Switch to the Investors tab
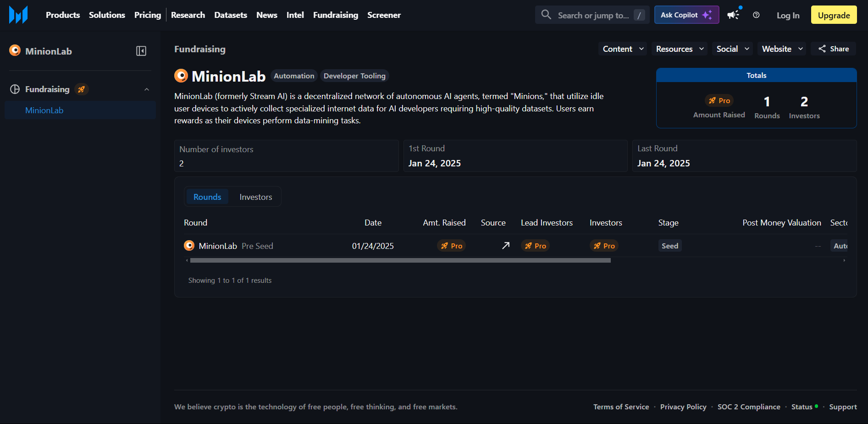 click(255, 197)
